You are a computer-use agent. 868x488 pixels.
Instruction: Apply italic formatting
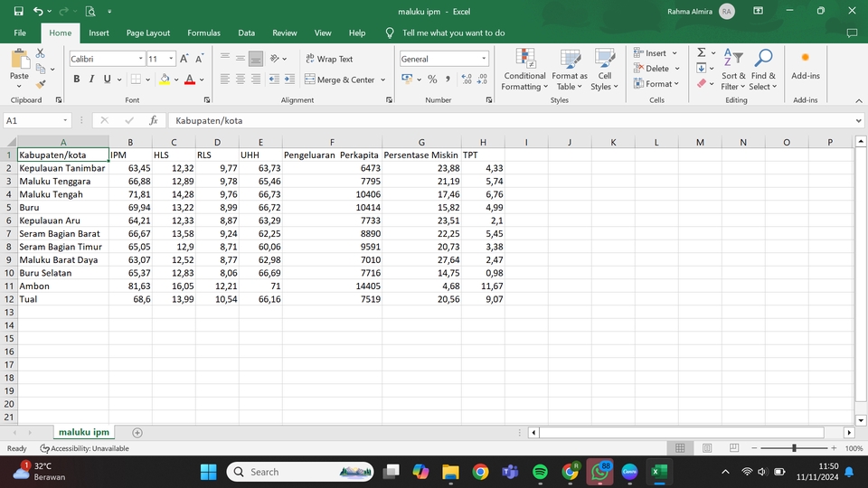tap(92, 80)
